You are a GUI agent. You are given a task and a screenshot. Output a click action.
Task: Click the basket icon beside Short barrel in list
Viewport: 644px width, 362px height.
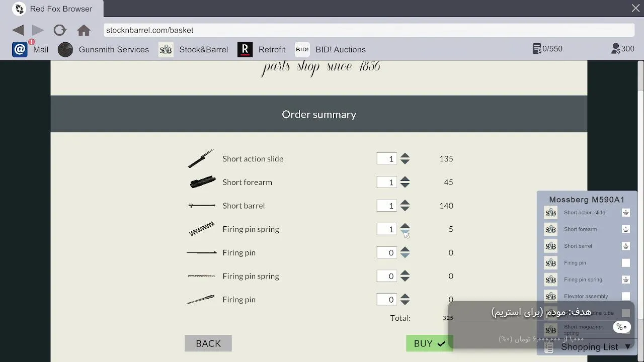[626, 246]
